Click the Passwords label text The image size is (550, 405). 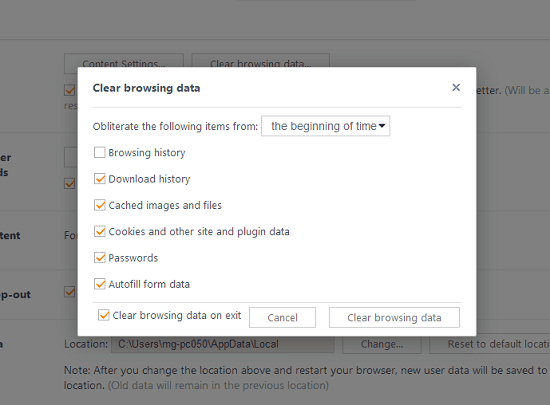pyautogui.click(x=133, y=258)
